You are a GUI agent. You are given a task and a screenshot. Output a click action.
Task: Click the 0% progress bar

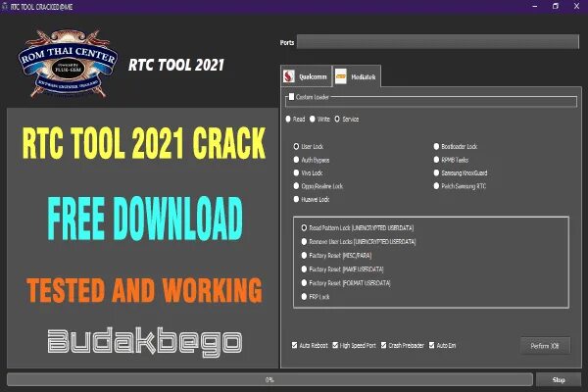269,379
